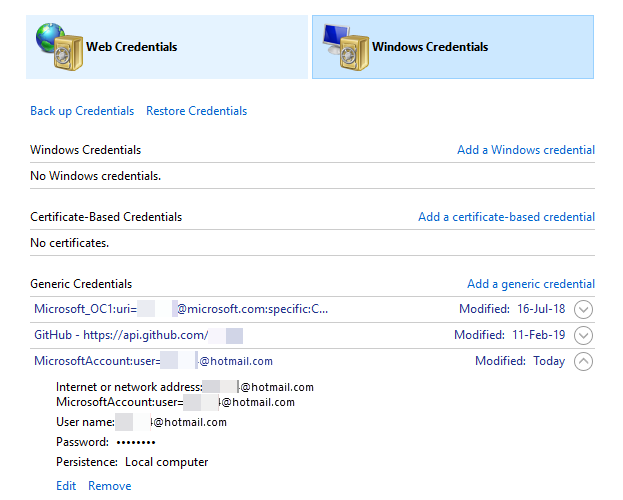
Task: Open Restore Credentials link
Action: click(197, 111)
